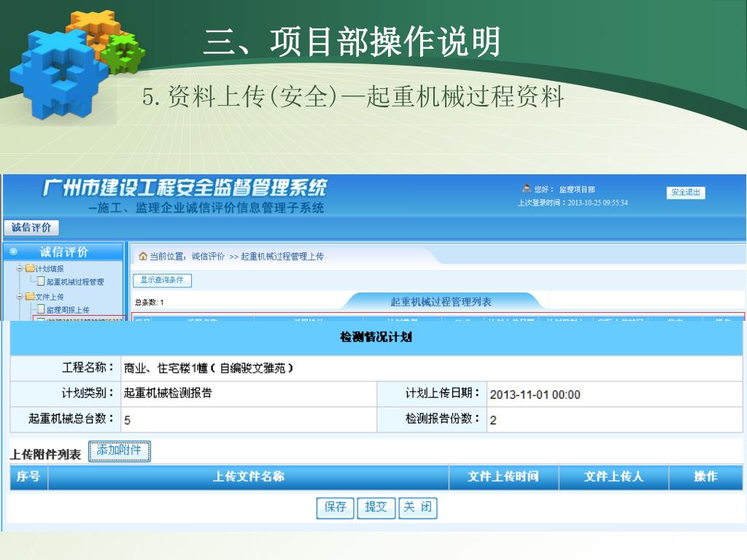Click the 起重机械过程管理列表 list title
This screenshot has width=747, height=560.
click(x=441, y=302)
